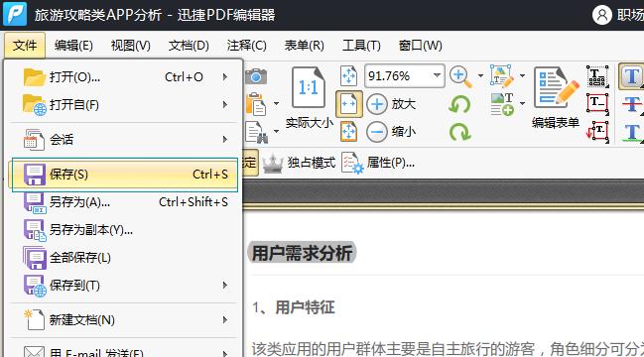Open the 注释(C) menu
The image size is (644, 357).
coord(246,46)
